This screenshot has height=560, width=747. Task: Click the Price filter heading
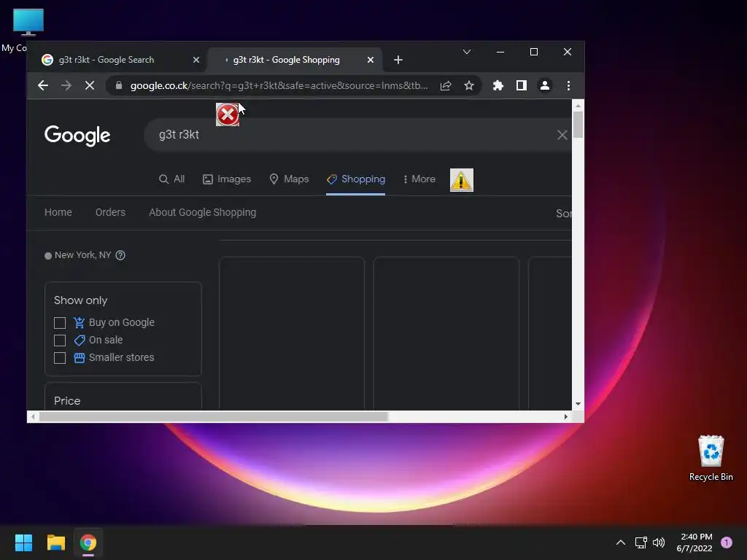67,401
